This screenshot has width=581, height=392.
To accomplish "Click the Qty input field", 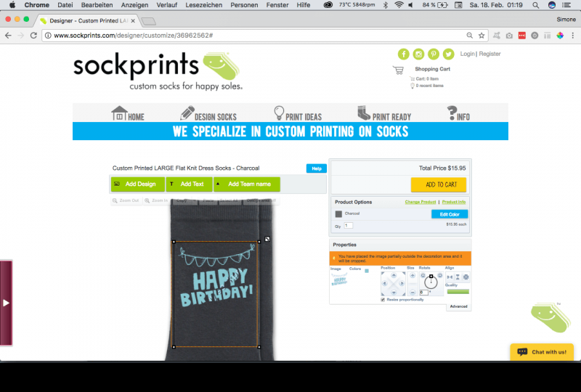I will (349, 225).
